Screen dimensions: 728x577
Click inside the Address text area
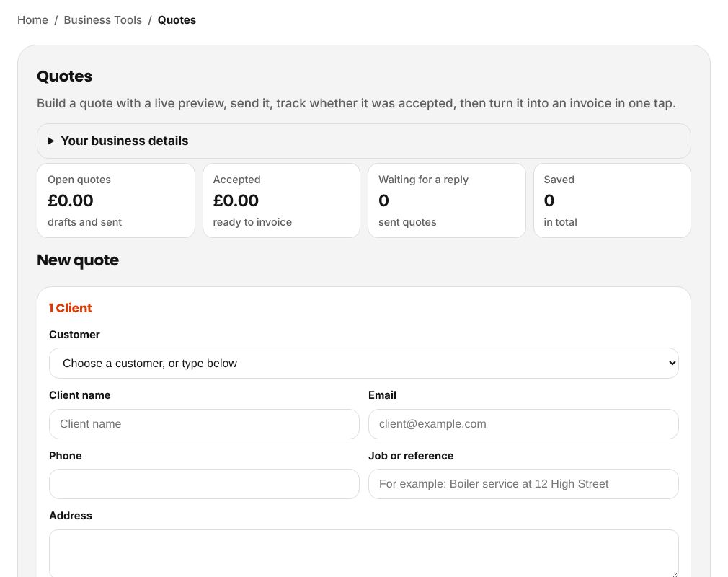364,553
